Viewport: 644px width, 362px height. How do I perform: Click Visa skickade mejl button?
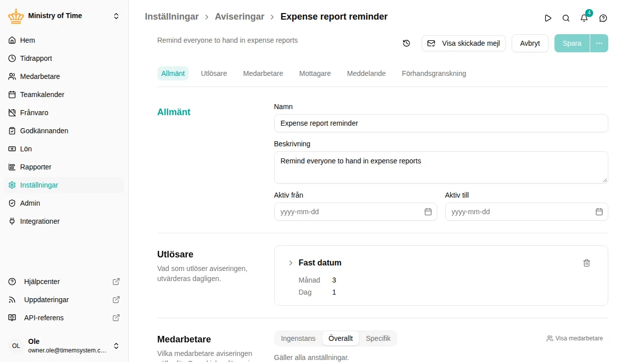(463, 43)
